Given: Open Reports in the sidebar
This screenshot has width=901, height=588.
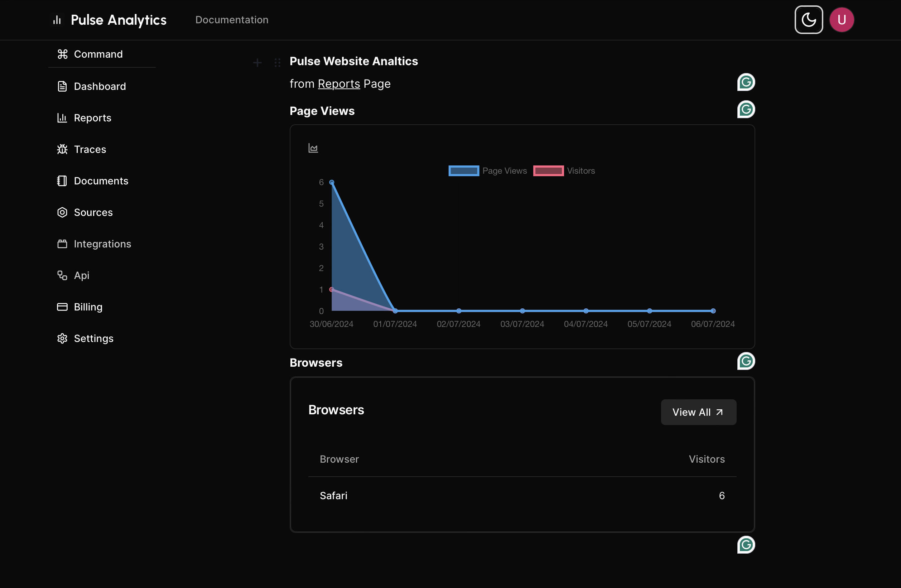Looking at the screenshot, I should [x=102, y=118].
